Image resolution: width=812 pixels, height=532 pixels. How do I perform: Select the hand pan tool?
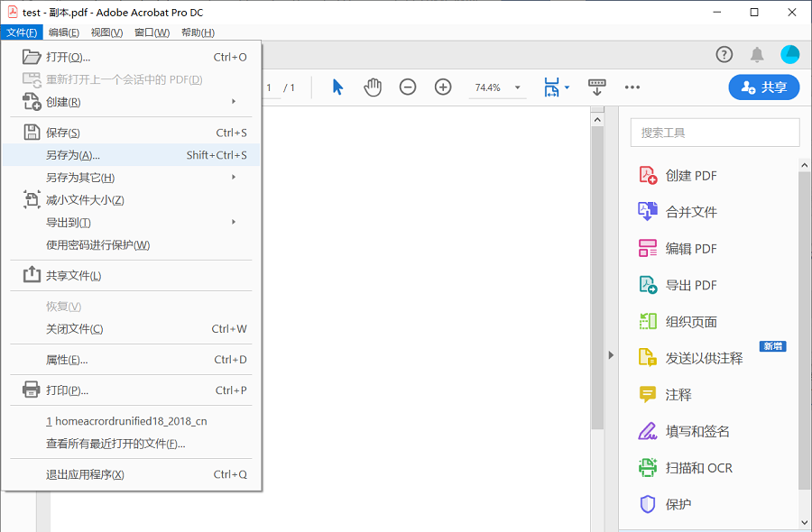click(x=373, y=87)
